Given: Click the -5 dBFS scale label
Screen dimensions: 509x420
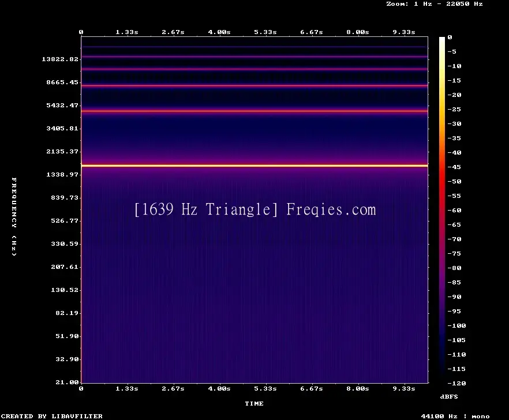Looking at the screenshot, I should [x=452, y=51].
